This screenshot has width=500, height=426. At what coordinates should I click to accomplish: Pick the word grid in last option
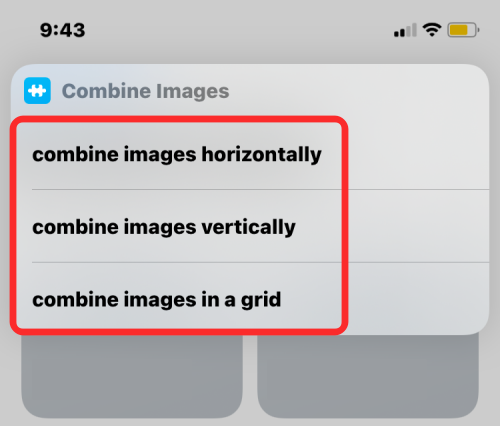261,300
